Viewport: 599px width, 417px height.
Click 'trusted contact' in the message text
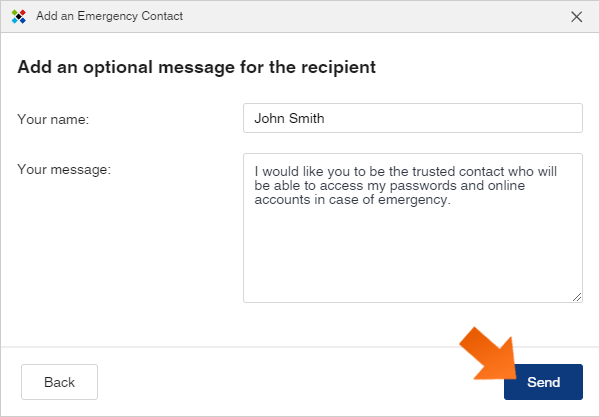pos(458,171)
